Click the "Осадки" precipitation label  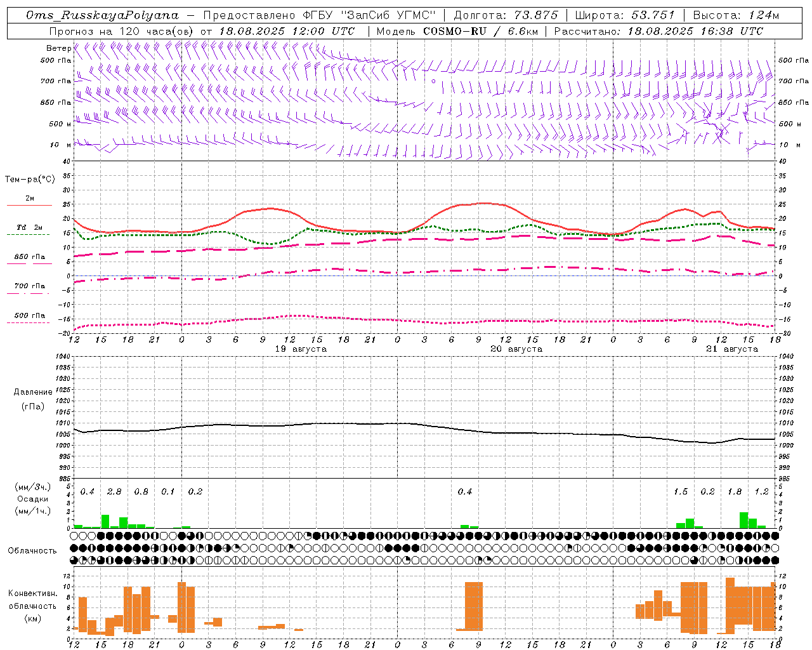[x=32, y=499]
